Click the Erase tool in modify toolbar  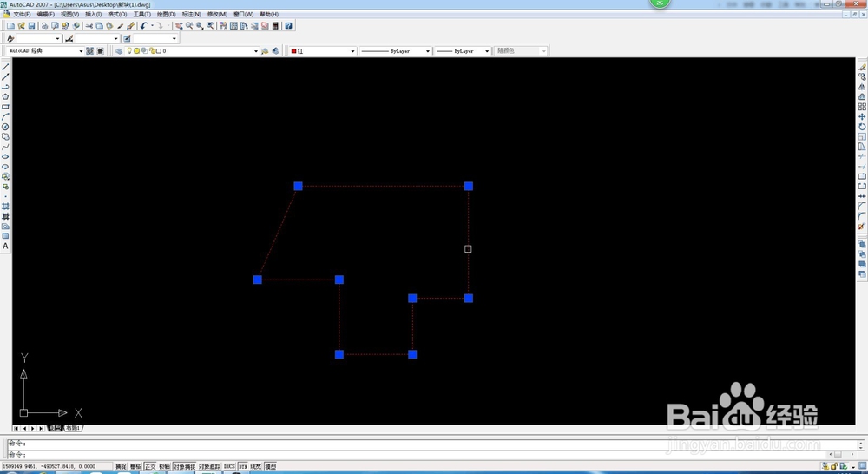coord(862,67)
